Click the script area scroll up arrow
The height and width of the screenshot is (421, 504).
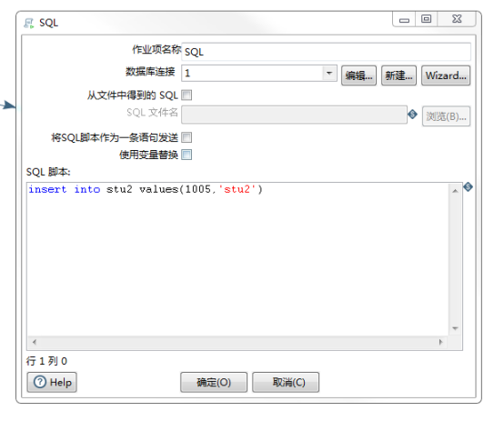(x=455, y=191)
